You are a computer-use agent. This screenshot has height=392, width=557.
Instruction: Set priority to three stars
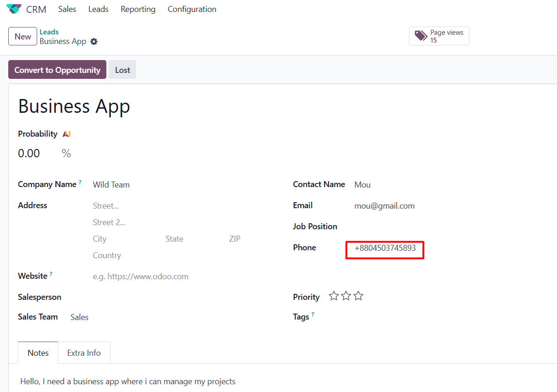click(358, 296)
